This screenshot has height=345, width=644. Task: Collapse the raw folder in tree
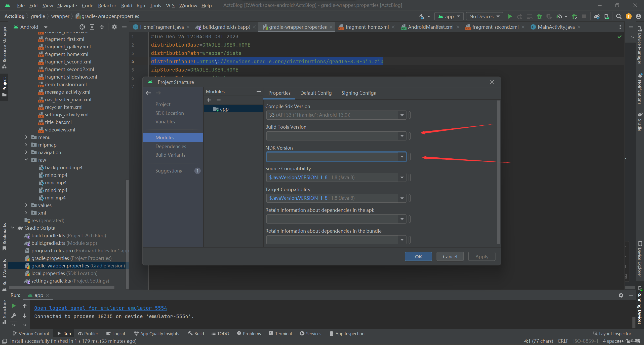[x=26, y=160]
